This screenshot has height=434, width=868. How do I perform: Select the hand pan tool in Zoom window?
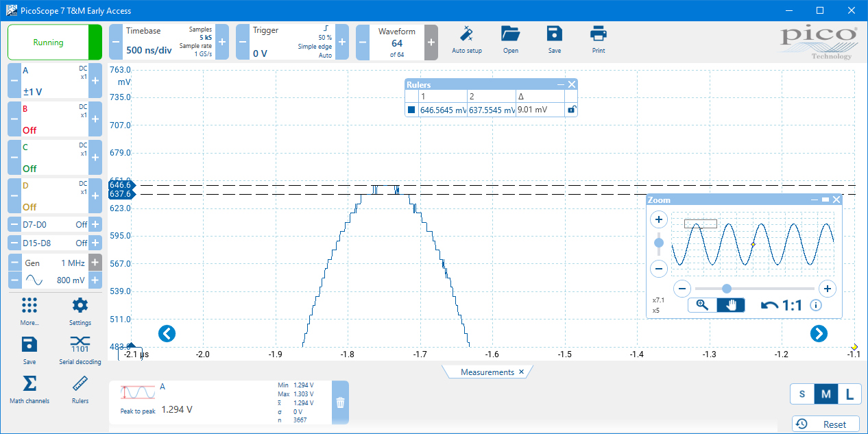point(730,305)
